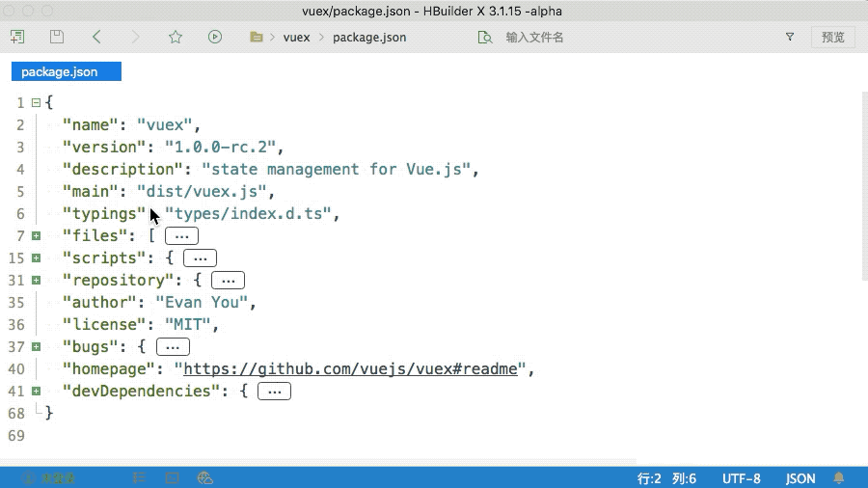Go forward with the right arrow
This screenshot has width=868, height=488.
pyautogui.click(x=136, y=37)
